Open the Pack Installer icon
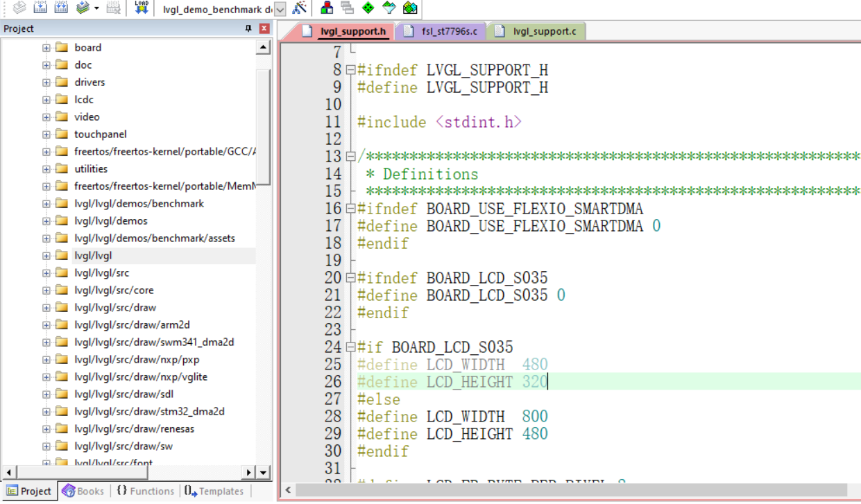The width and height of the screenshot is (861, 504). tap(410, 8)
